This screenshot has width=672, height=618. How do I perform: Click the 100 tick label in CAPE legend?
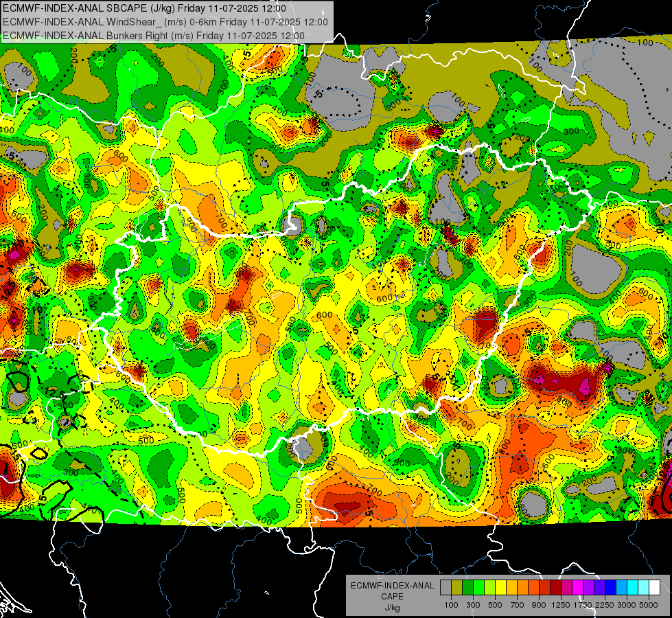(x=451, y=605)
